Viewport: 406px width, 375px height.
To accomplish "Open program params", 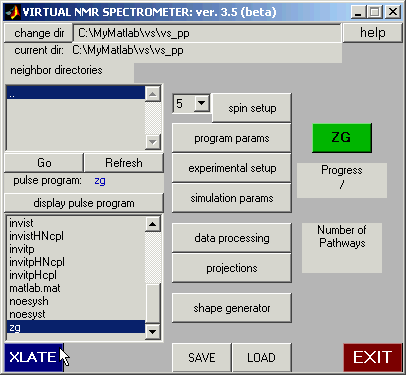I will pos(232,138).
